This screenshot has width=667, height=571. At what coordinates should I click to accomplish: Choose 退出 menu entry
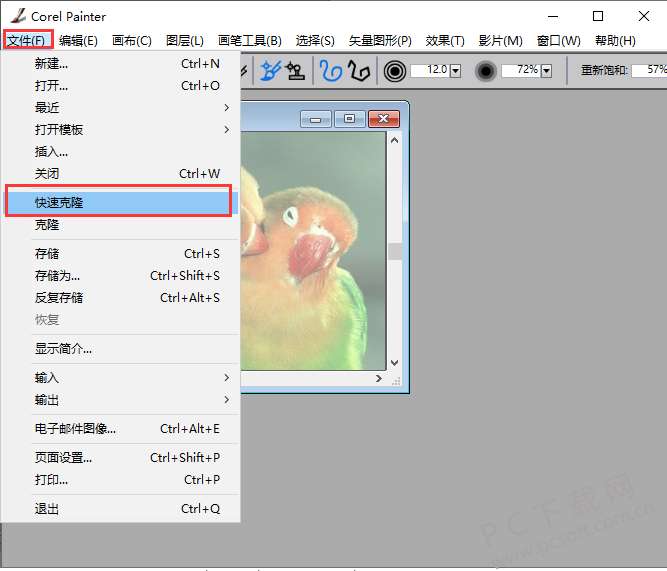(x=121, y=509)
